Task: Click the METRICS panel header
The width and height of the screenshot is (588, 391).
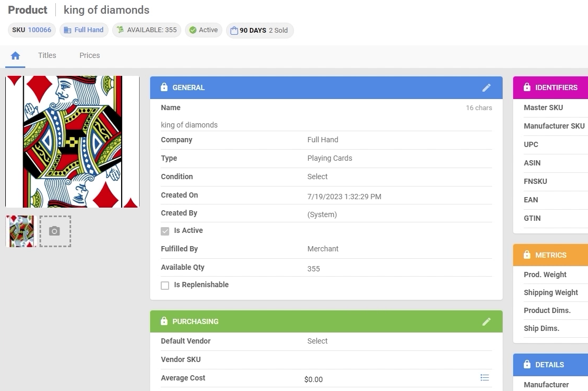Action: click(x=551, y=255)
